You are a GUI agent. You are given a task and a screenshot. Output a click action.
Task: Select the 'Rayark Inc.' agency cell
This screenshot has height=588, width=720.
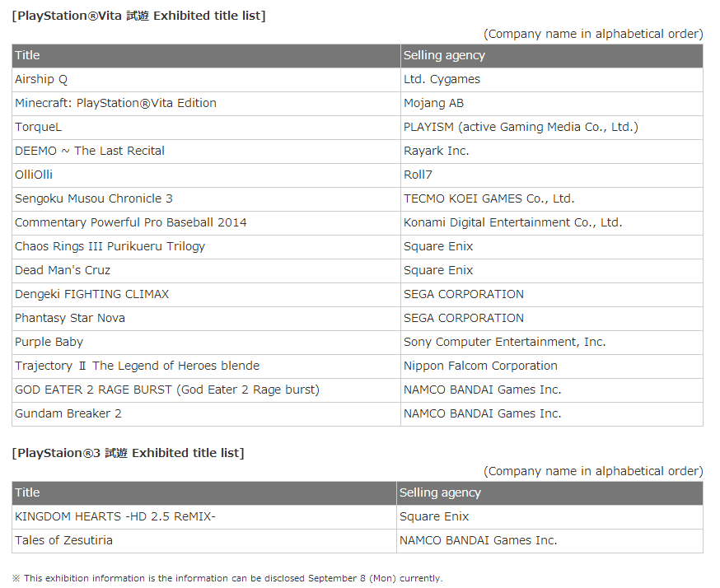pyautogui.click(x=552, y=151)
